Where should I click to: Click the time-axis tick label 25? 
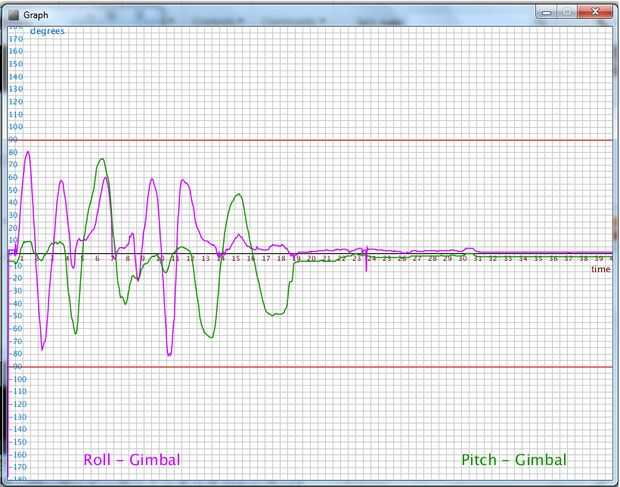[387, 259]
